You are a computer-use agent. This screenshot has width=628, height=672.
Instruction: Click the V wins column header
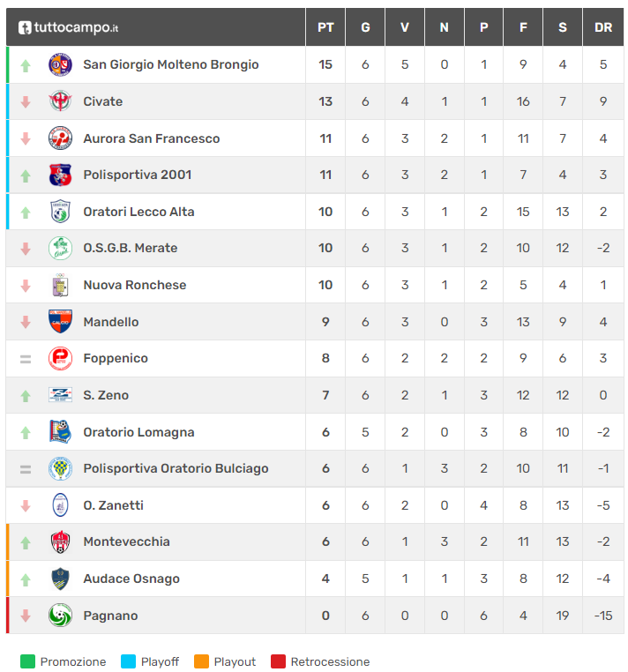tap(405, 27)
